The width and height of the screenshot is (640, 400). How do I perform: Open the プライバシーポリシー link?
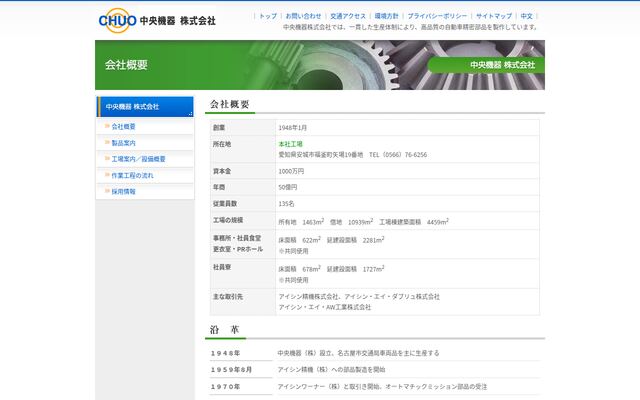[x=437, y=16]
